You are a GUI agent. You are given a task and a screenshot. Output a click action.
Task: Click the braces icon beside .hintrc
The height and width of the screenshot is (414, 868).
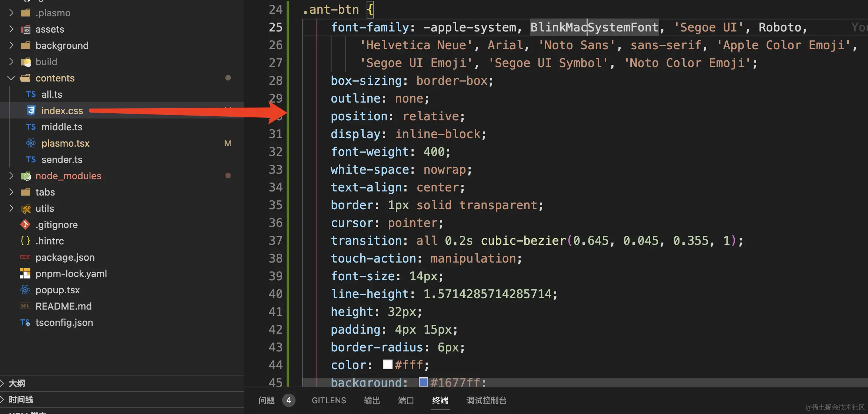pos(25,241)
